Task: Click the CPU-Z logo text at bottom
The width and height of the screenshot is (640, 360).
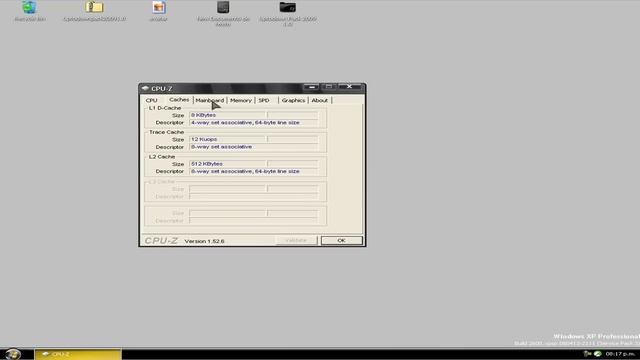Action: (x=161, y=241)
